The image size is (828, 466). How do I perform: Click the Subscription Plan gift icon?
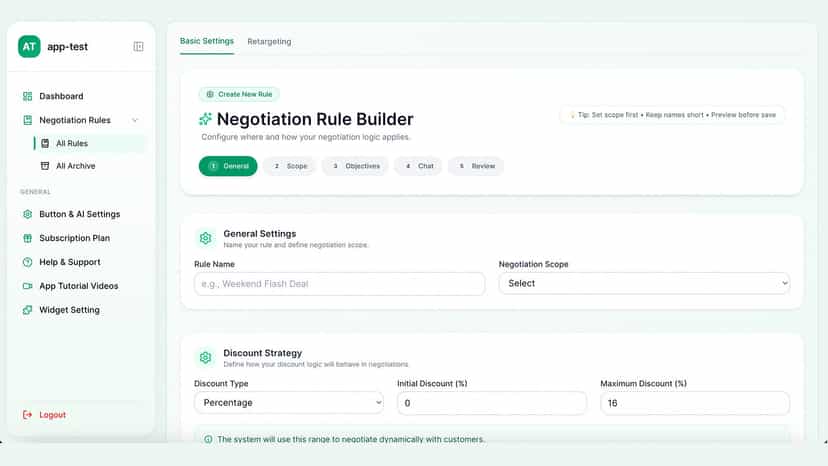[27, 238]
